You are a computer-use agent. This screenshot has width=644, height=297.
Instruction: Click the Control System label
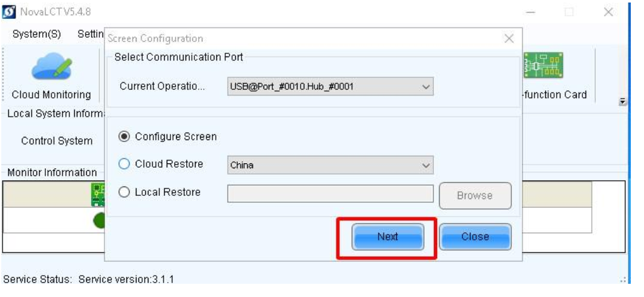(x=57, y=141)
